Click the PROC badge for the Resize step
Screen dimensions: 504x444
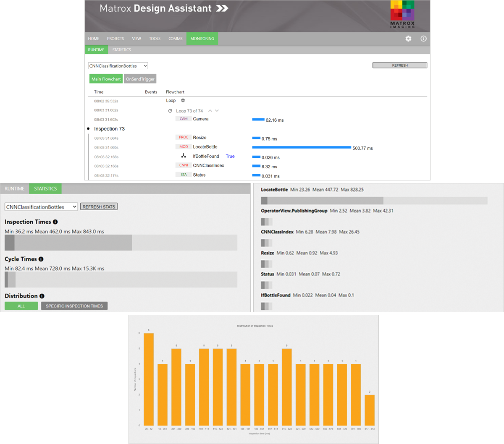184,137
